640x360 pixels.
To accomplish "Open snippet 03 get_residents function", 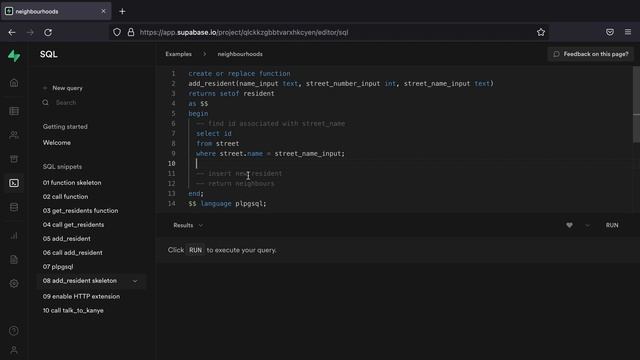I will pyautogui.click(x=80, y=211).
